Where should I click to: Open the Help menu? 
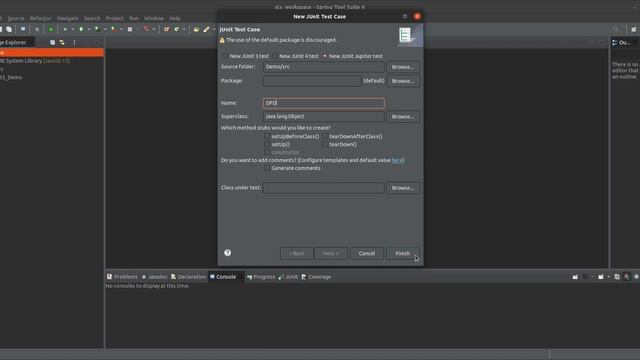(x=175, y=18)
